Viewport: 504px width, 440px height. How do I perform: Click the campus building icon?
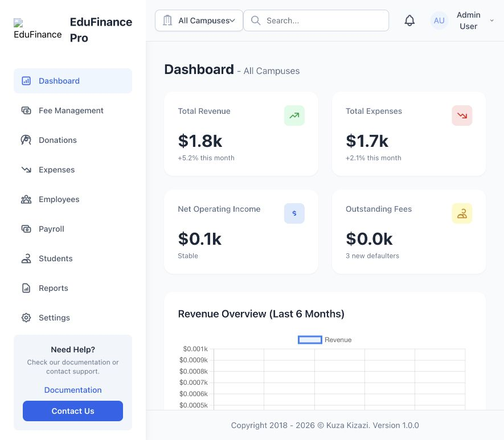pos(167,20)
